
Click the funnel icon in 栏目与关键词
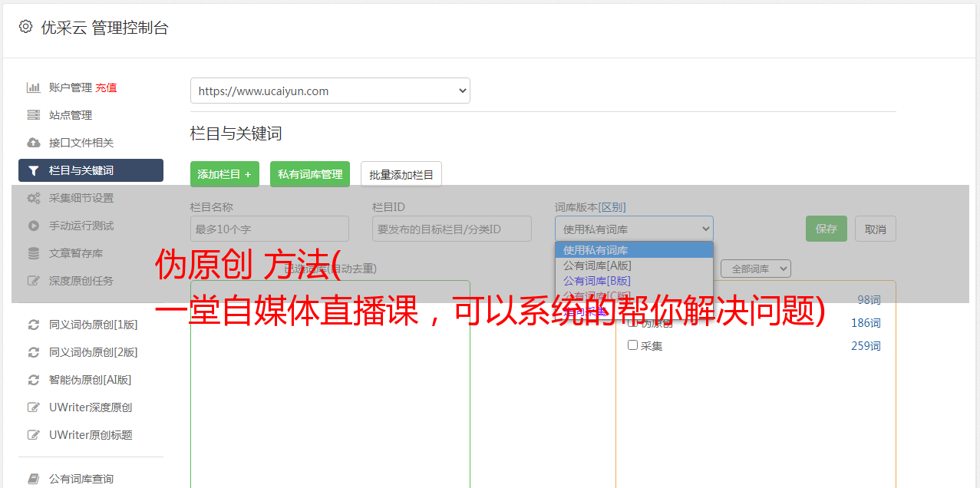tap(33, 170)
